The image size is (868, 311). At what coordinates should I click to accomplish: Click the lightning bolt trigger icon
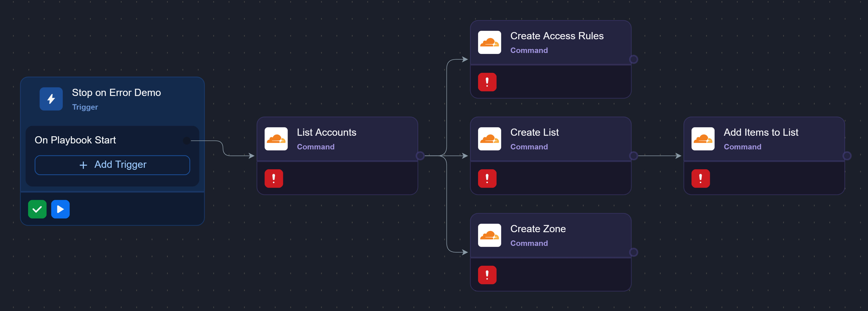coord(51,99)
